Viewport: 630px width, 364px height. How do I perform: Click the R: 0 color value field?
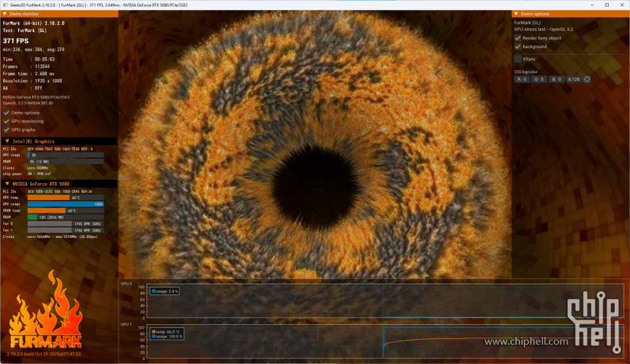tap(522, 80)
